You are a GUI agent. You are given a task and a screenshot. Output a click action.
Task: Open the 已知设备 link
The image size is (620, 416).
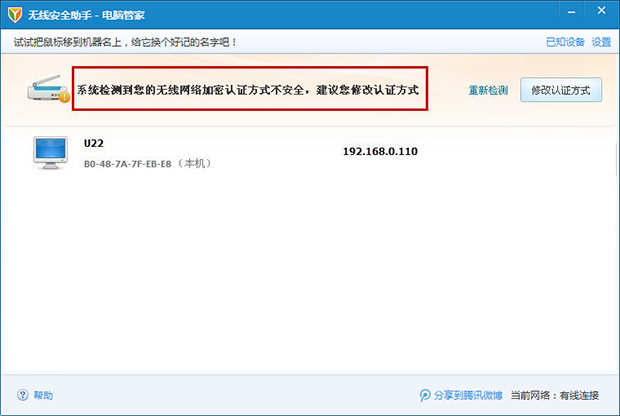click(x=565, y=42)
